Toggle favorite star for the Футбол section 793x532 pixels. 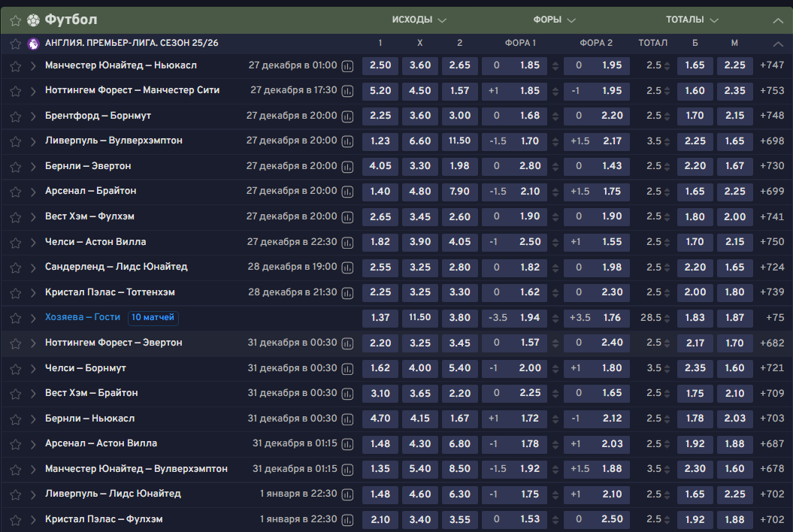click(15, 20)
